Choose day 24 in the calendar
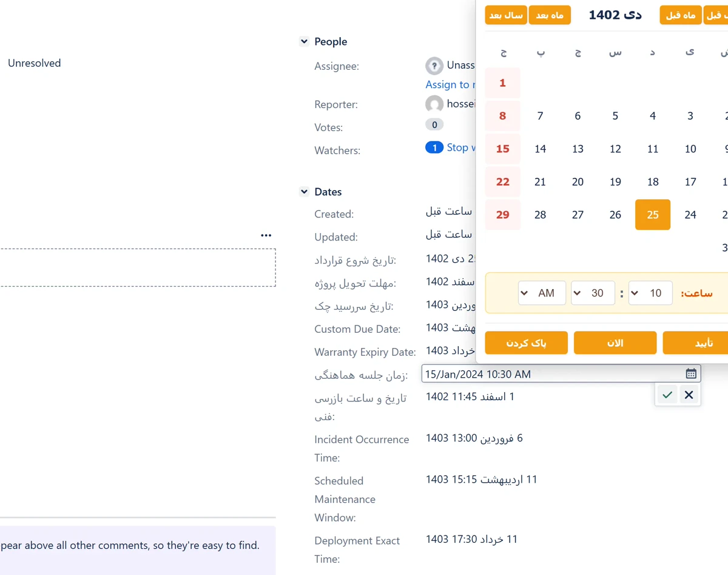 tap(690, 214)
